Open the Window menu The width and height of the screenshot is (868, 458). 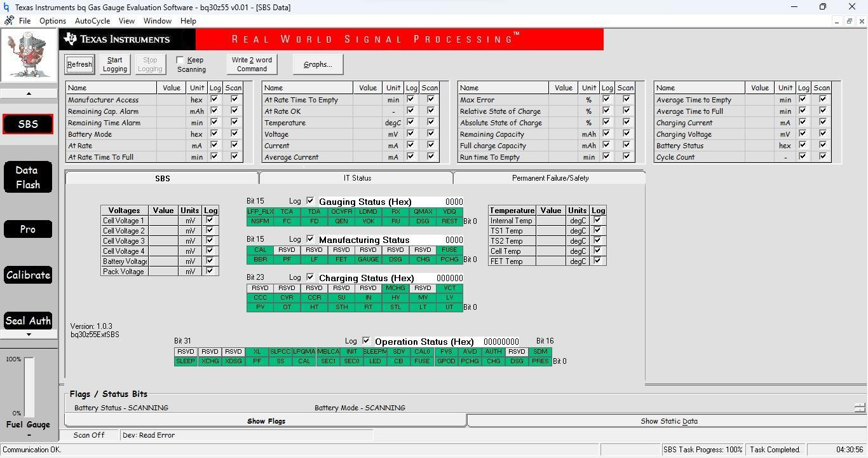tap(157, 21)
